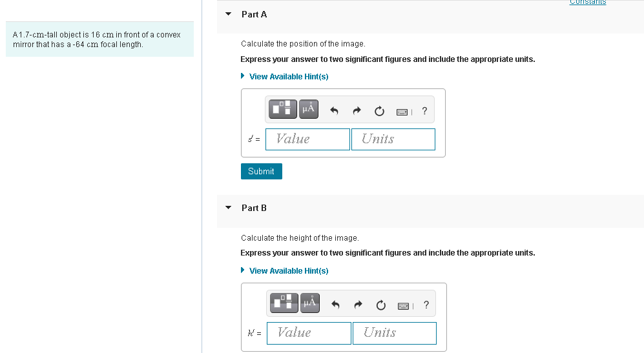Screen dimensions: 644x353
Task: Collapse the Part A section
Action: (229, 14)
